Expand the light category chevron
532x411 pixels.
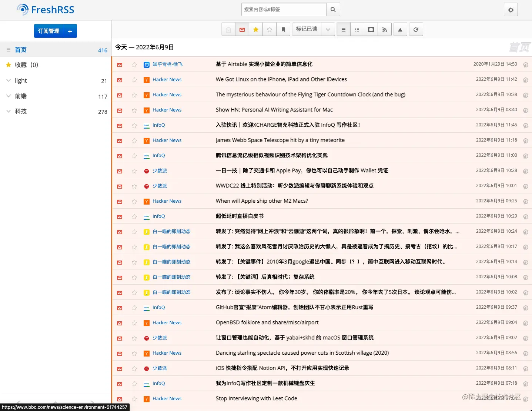pyautogui.click(x=8, y=80)
